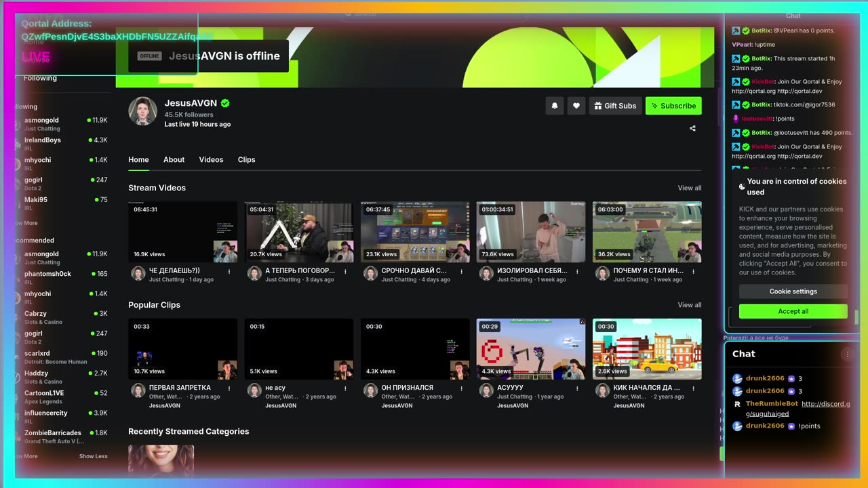Play the 06:45:31 stream video thumbnail
This screenshot has height=488, width=868.
[x=183, y=232]
